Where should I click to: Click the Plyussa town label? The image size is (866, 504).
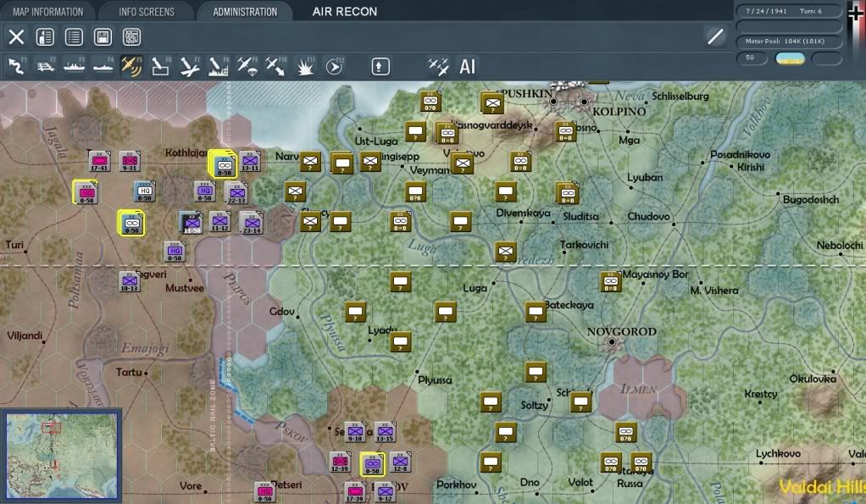435,379
